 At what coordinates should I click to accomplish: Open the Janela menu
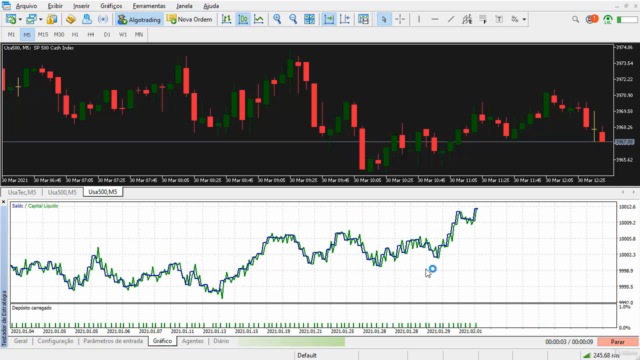coord(184,6)
